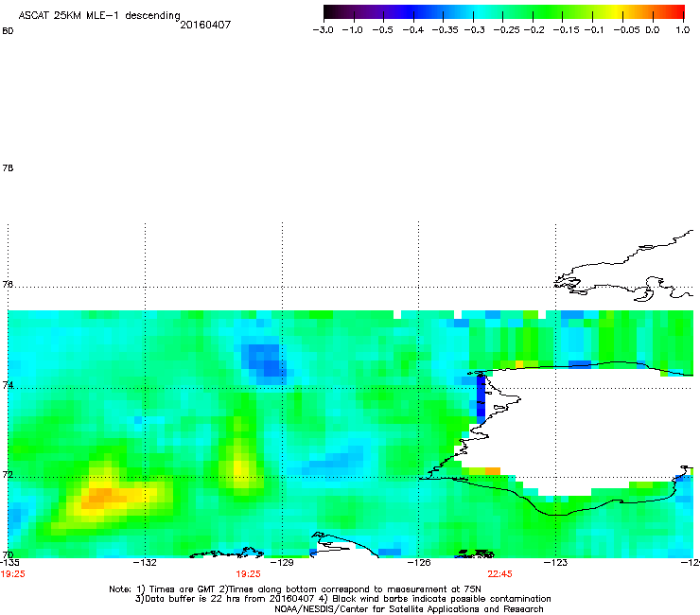The height and width of the screenshot is (615, 700).
Task: Click the "-0.2" color scale label
Action: (x=534, y=30)
